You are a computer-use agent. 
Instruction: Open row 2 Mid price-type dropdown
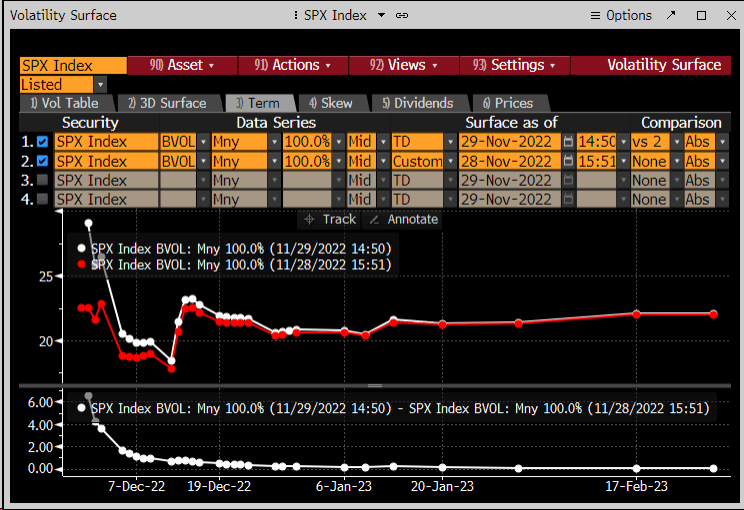pos(383,161)
